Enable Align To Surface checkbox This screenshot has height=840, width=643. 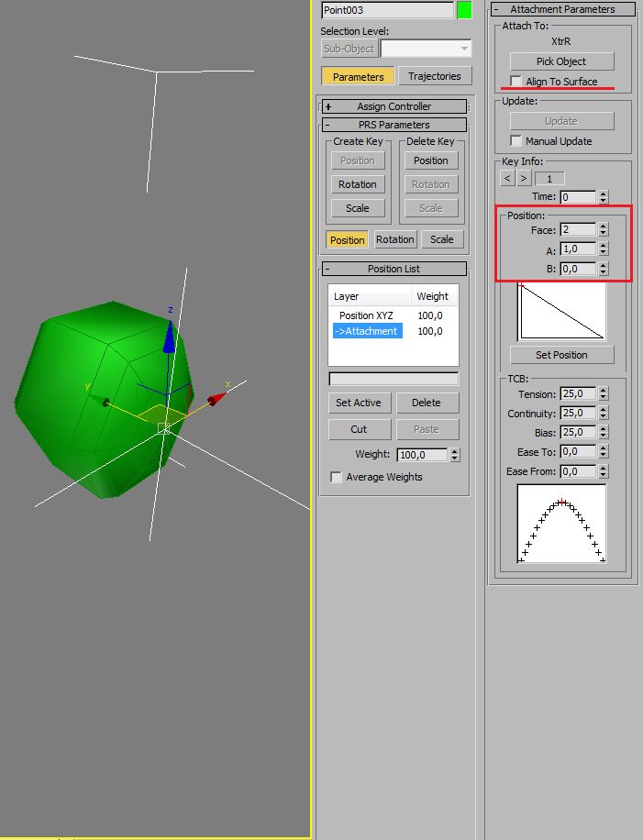516,81
